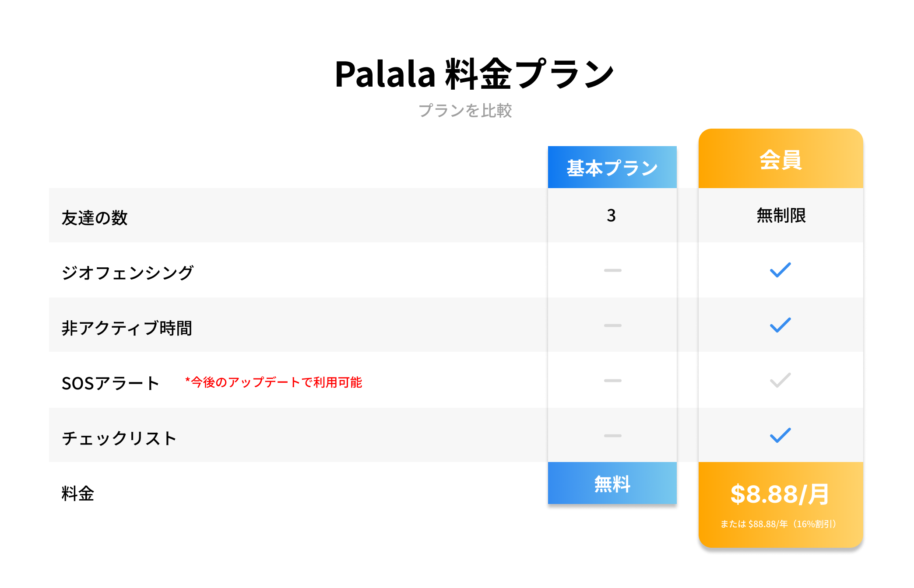Click the number 3 in 基本プラン

point(612,215)
